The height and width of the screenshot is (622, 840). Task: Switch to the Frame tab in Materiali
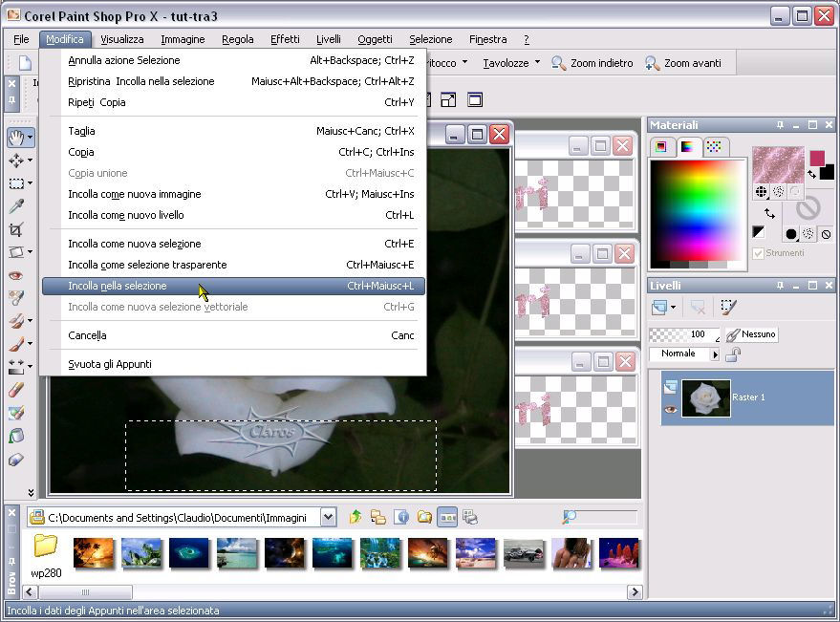point(660,146)
